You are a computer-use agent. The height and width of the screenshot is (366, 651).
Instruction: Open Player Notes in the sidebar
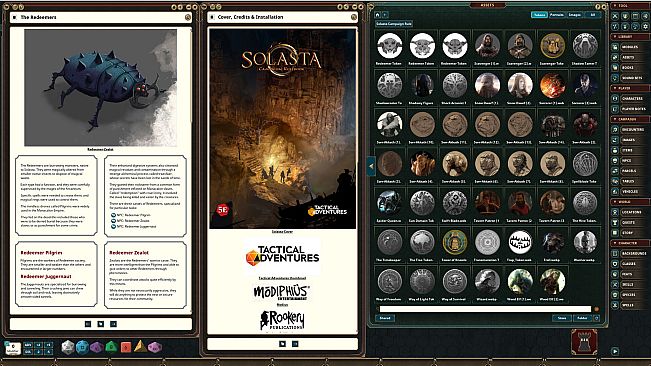(x=629, y=109)
